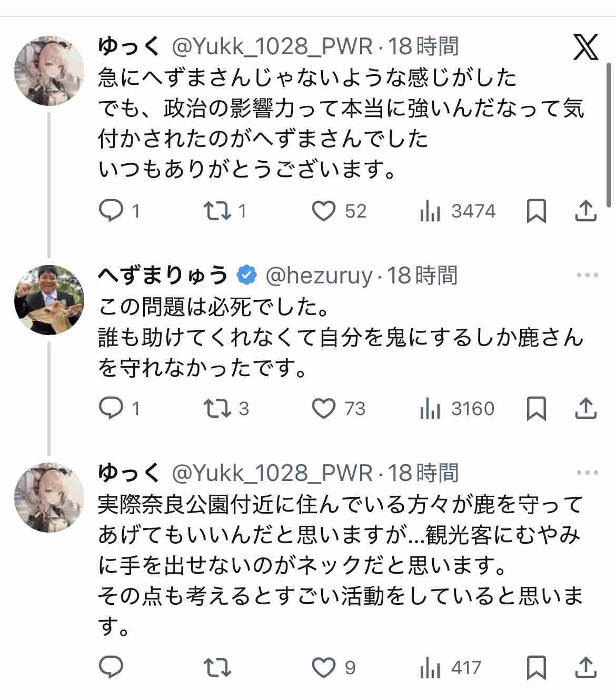
Task: Bookmark the first ゆっく tweet
Action: (536, 211)
